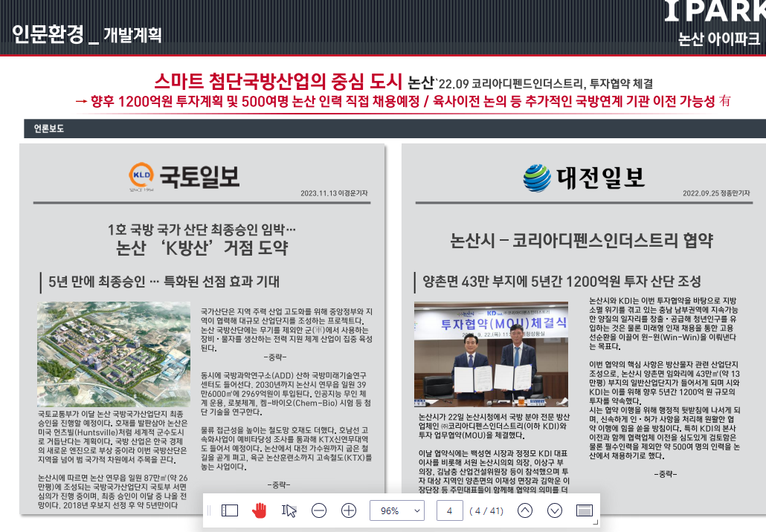766x532 pixels.
Task: Click the text 1호 국방 국가 산단 최종승인 임박
Action: pyautogui.click(x=202, y=230)
